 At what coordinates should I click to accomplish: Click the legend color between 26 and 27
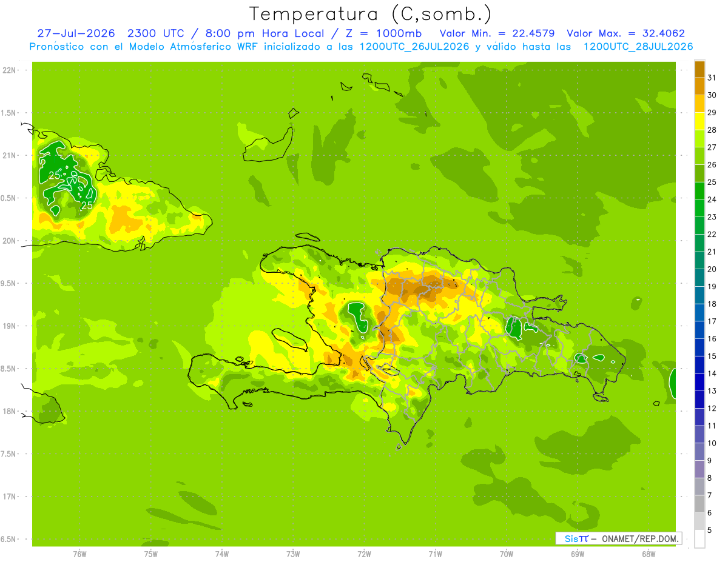pyautogui.click(x=699, y=156)
